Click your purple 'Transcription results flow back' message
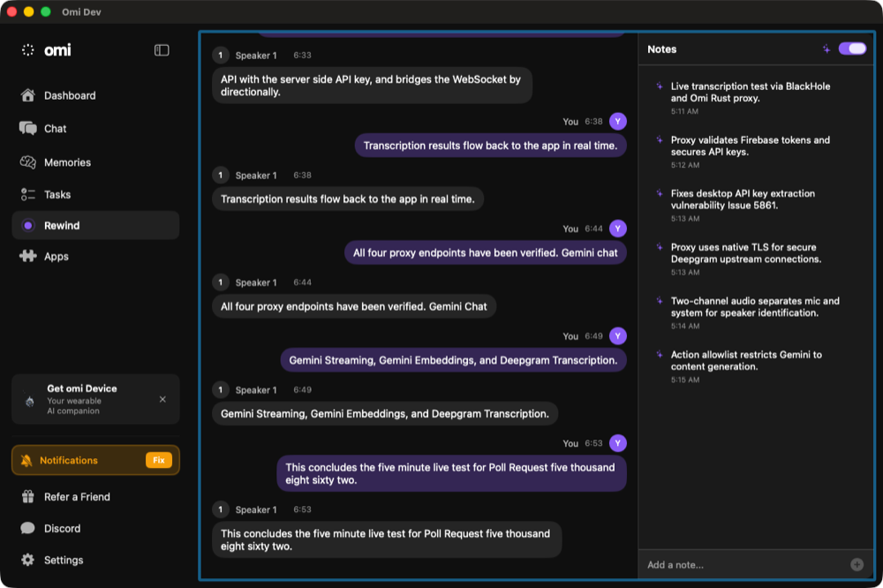Screen dimensions: 883x588 (x=490, y=146)
